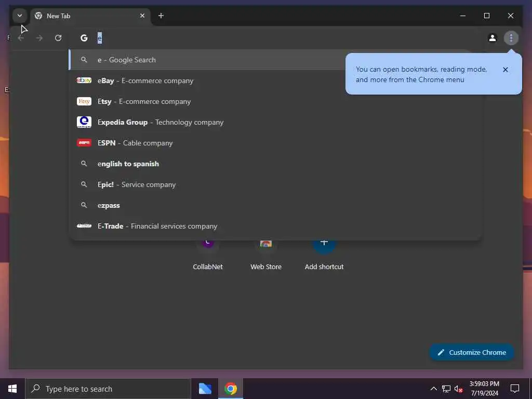Click the Customize Chrome button
The width and height of the screenshot is (532, 399).
point(472,353)
